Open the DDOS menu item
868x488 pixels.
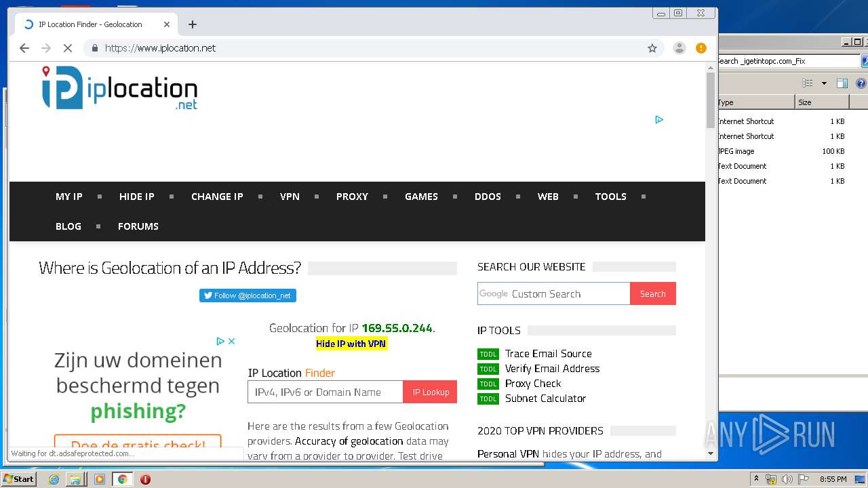[488, 197]
